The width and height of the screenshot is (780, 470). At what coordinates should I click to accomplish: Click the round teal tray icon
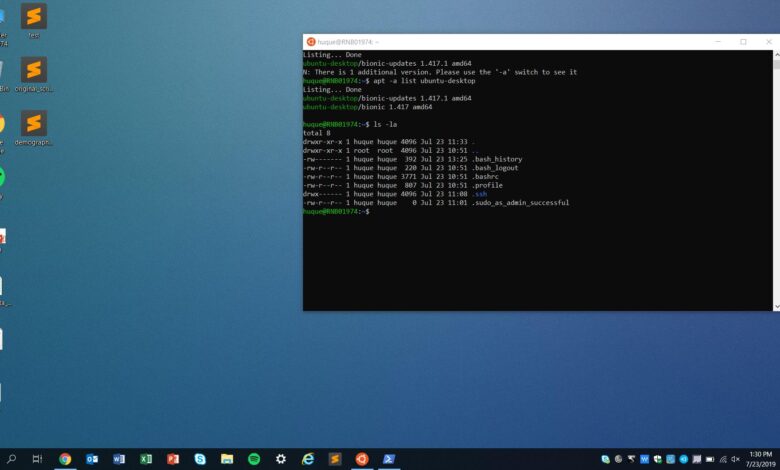click(683, 459)
